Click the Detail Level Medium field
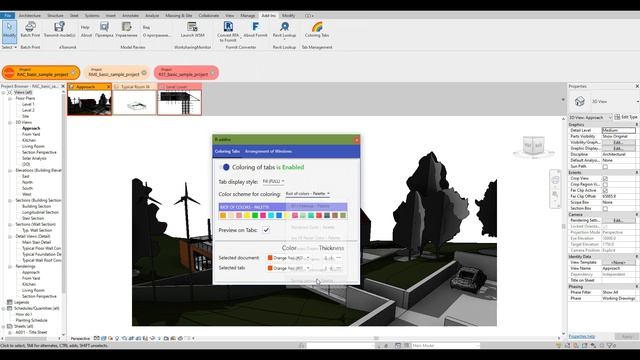The image size is (640, 360). [618, 130]
